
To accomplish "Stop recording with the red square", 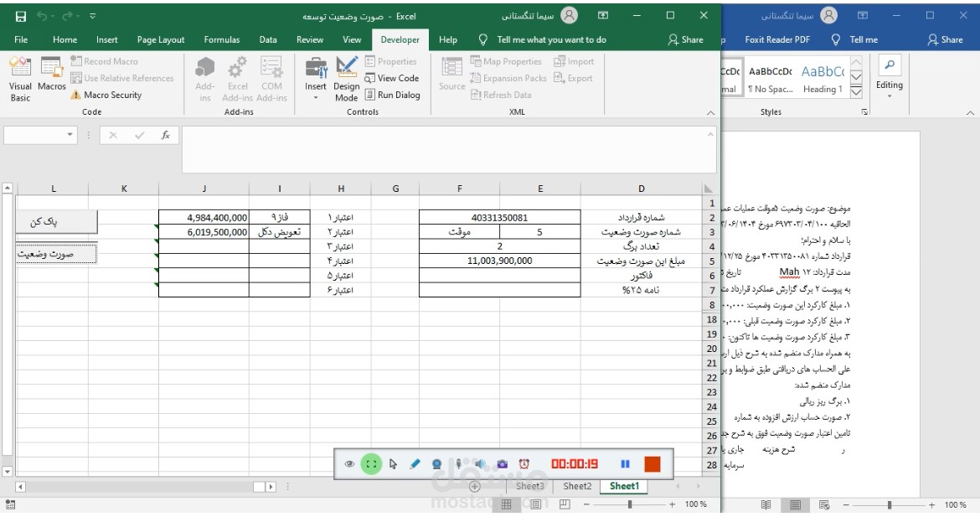I will coord(652,464).
